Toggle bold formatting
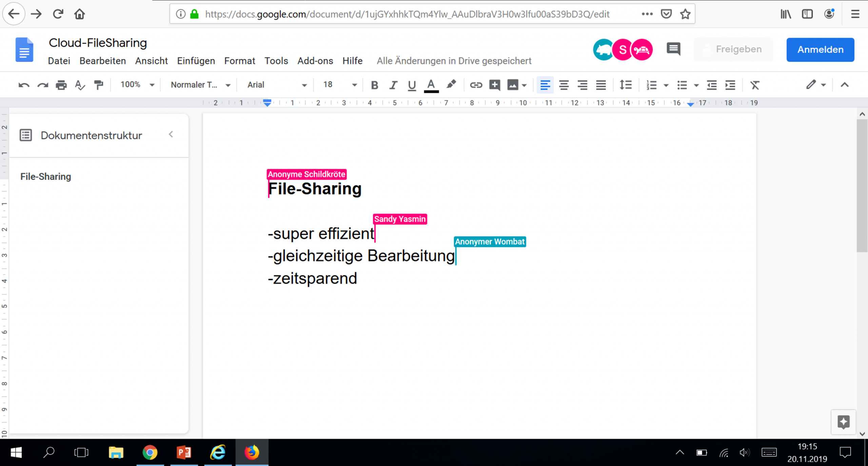868x466 pixels. tap(374, 85)
